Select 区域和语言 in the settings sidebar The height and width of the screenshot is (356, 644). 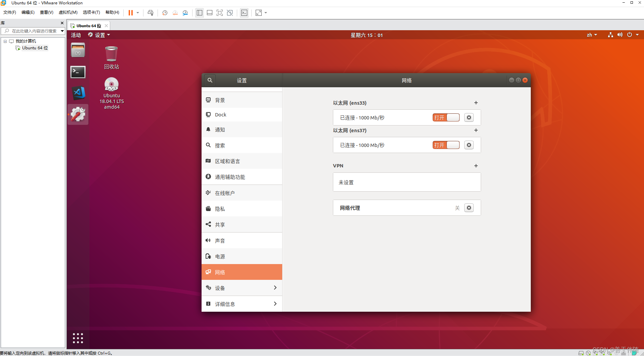(242, 161)
